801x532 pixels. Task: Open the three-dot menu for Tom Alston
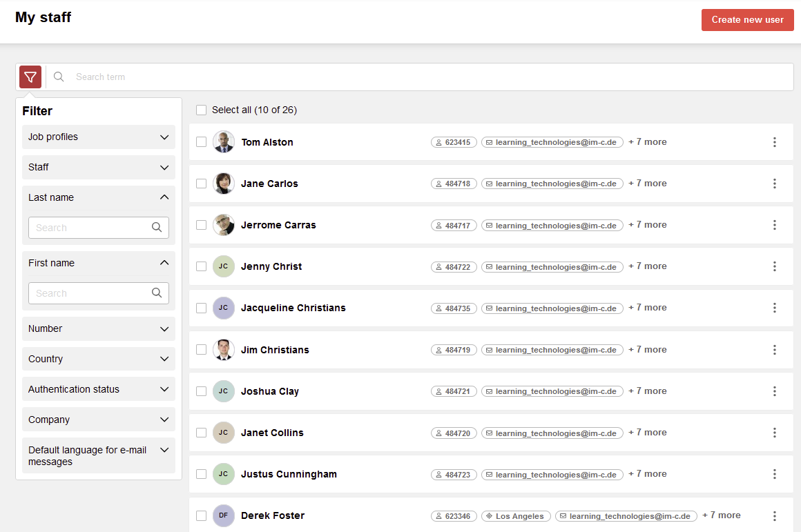774,142
